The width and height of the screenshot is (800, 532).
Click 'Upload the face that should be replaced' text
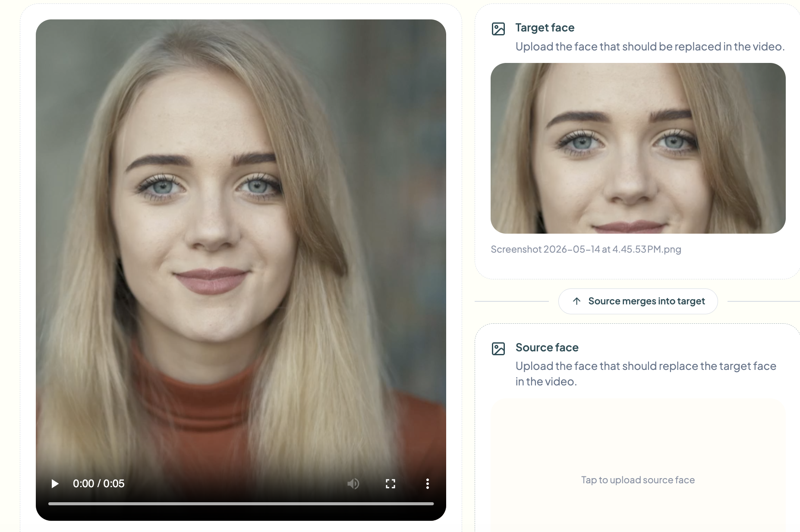pos(650,47)
